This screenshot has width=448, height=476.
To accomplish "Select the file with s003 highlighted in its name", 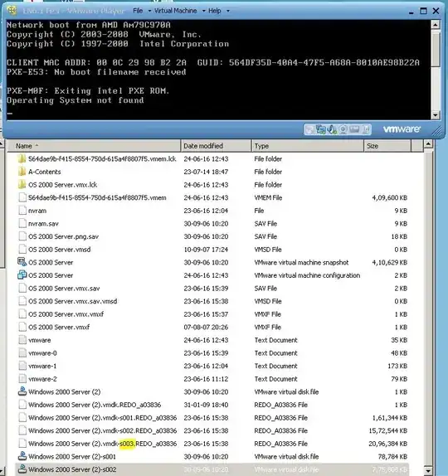I will [x=103, y=444].
